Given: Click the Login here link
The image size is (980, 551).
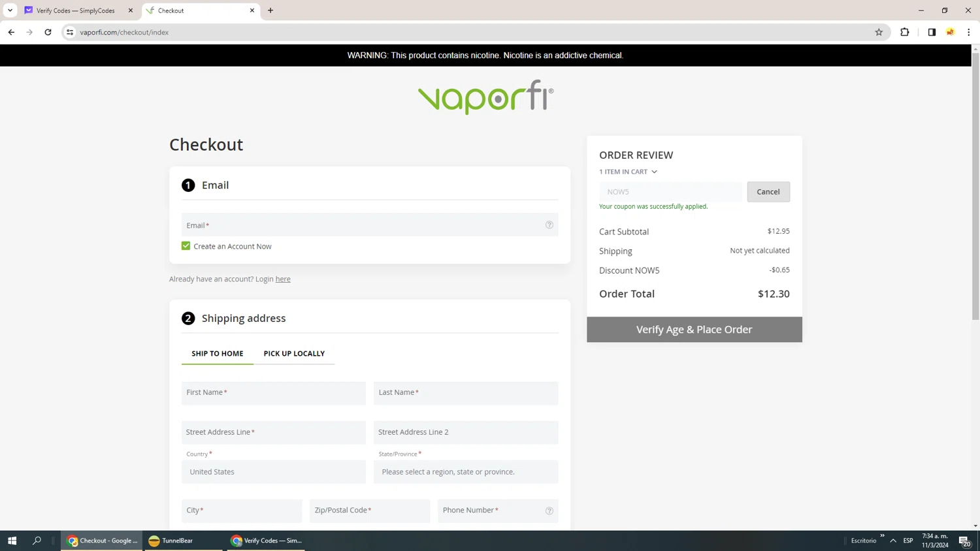Looking at the screenshot, I should pyautogui.click(x=283, y=279).
